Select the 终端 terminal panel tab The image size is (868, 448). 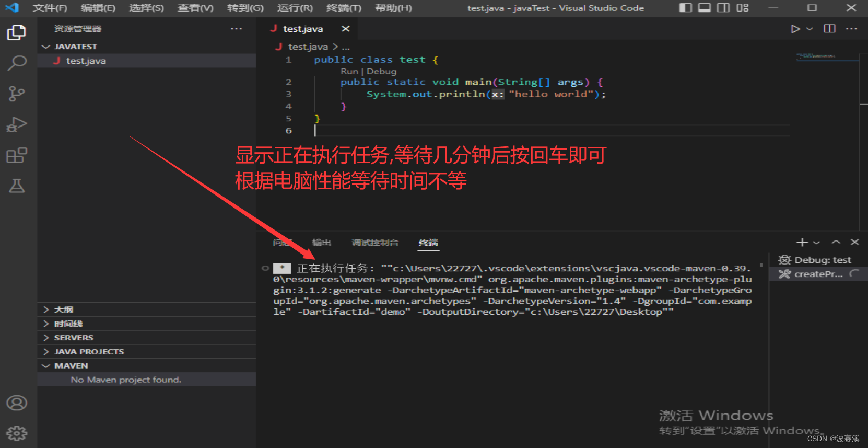(428, 243)
